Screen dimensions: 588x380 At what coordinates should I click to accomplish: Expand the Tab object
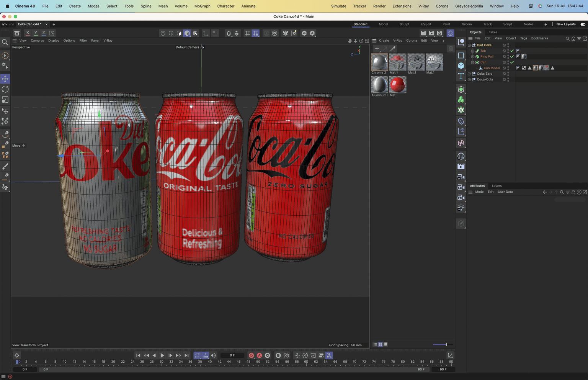click(x=472, y=51)
